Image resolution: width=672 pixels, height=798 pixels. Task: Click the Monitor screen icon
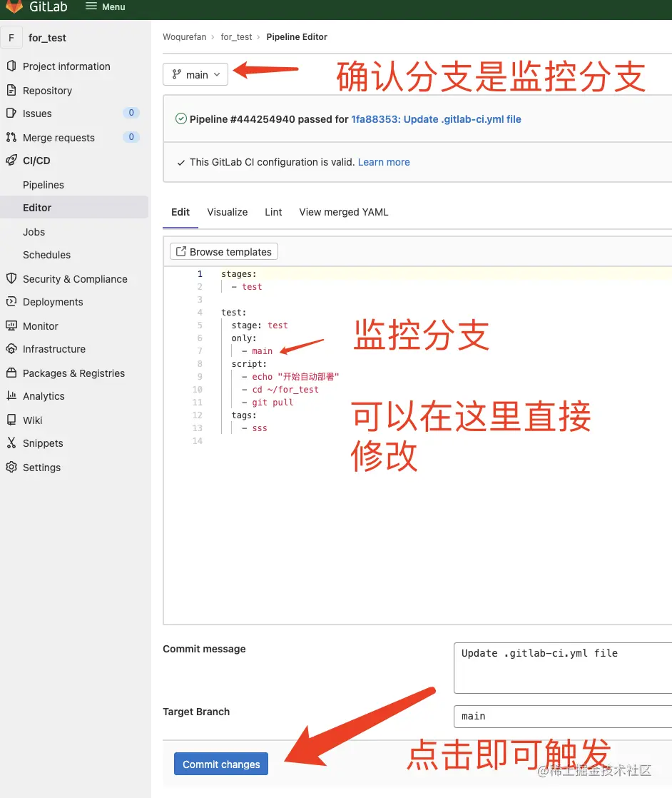(11, 325)
